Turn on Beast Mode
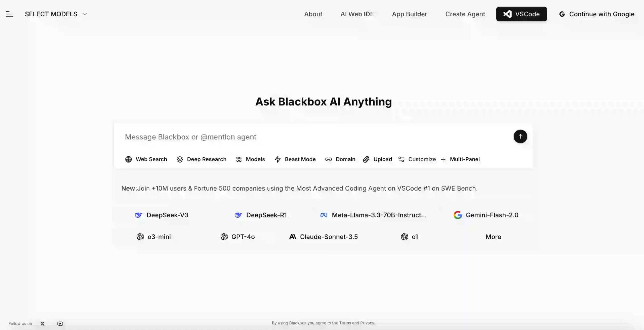 click(295, 159)
